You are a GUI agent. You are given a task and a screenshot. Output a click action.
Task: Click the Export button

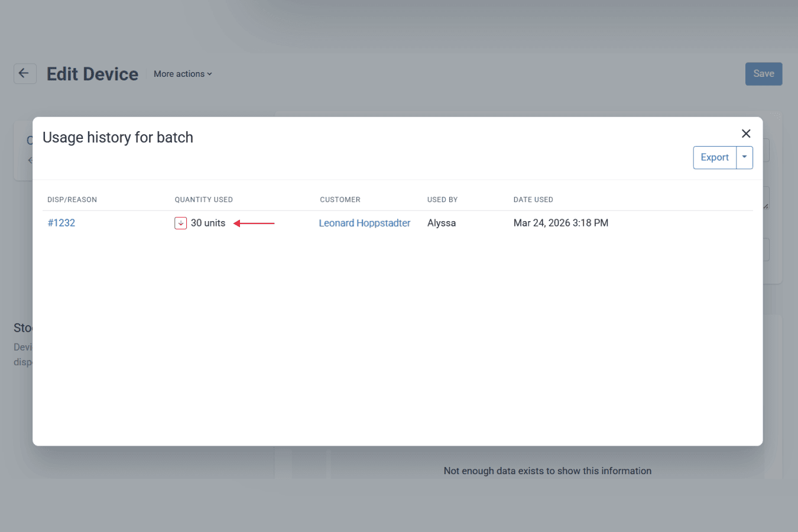[715, 158]
